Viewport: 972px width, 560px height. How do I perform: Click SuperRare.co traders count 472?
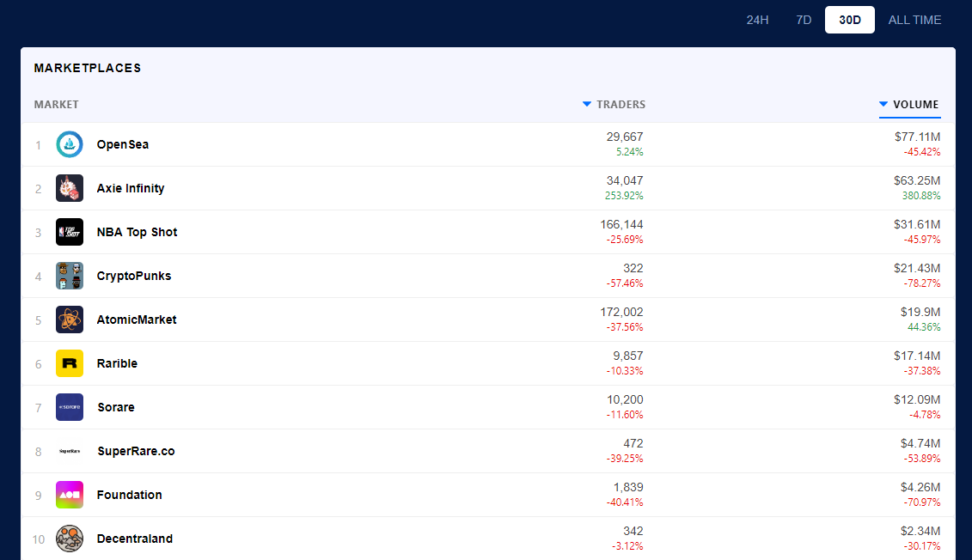tap(633, 443)
